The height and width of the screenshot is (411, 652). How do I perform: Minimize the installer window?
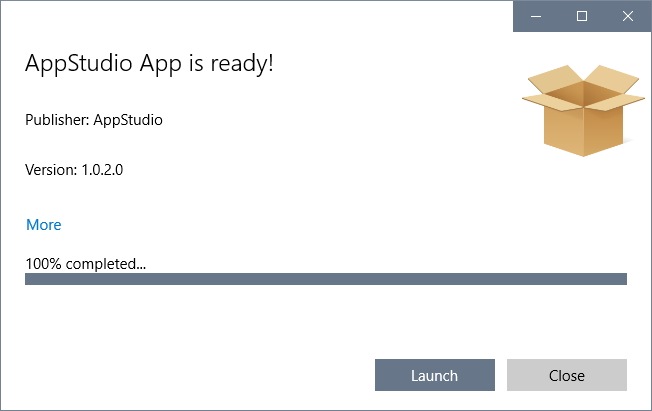click(x=536, y=16)
